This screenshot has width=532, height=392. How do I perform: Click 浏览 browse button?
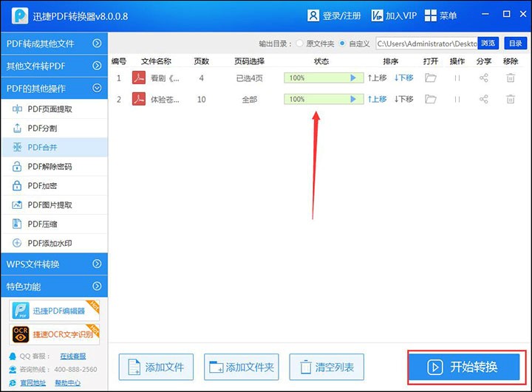[488, 44]
